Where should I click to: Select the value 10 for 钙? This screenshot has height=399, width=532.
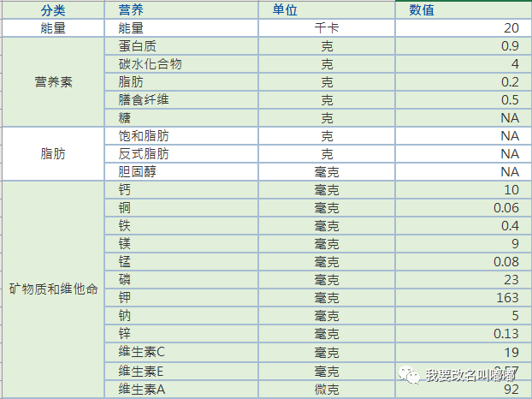point(464,190)
